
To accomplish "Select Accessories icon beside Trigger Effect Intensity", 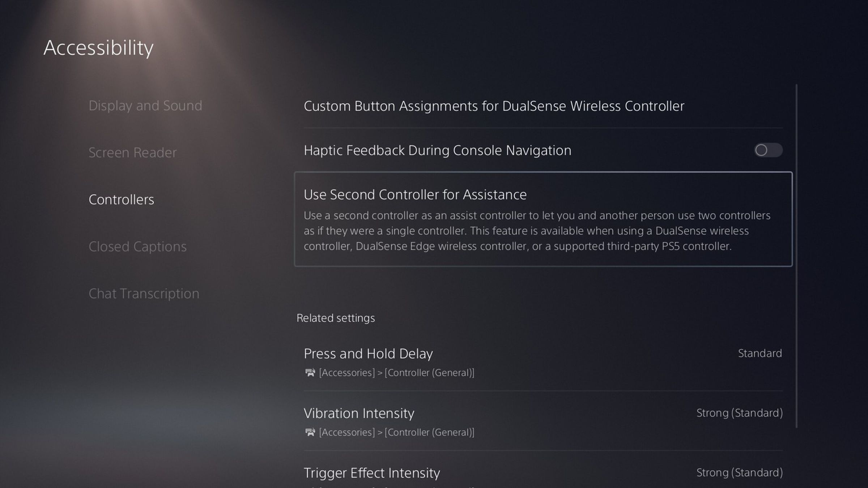I will pyautogui.click(x=310, y=487).
